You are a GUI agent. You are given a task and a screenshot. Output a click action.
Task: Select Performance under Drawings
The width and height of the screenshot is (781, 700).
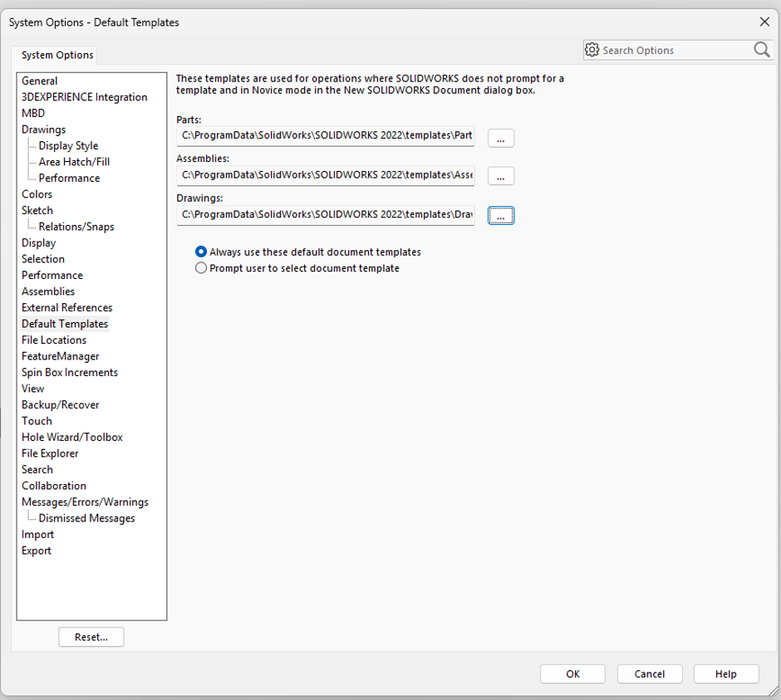click(x=69, y=179)
